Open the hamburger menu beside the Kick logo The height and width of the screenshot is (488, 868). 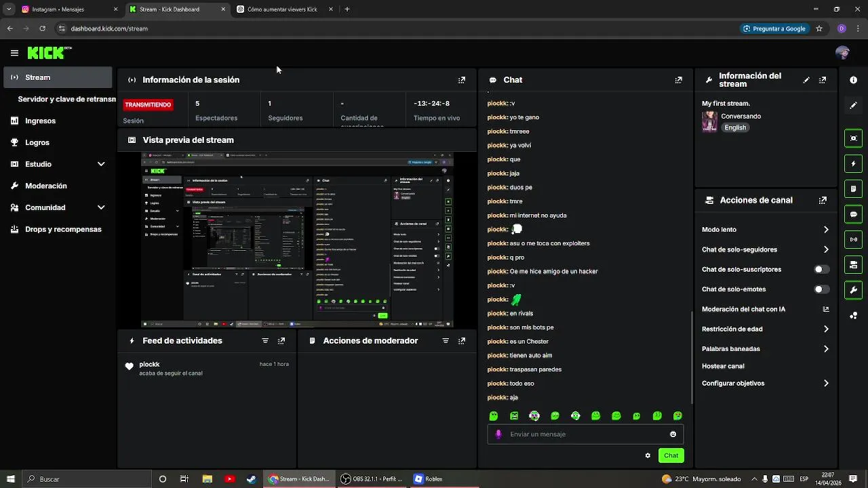coord(14,53)
